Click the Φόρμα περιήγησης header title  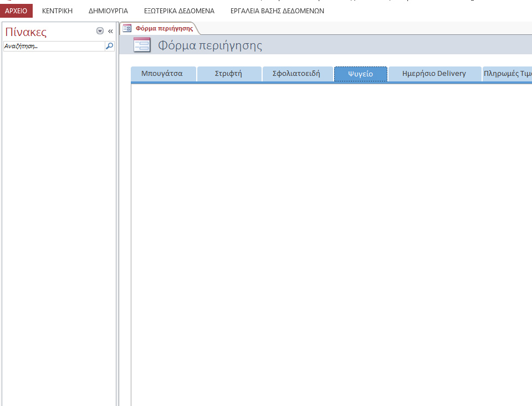[x=210, y=45]
